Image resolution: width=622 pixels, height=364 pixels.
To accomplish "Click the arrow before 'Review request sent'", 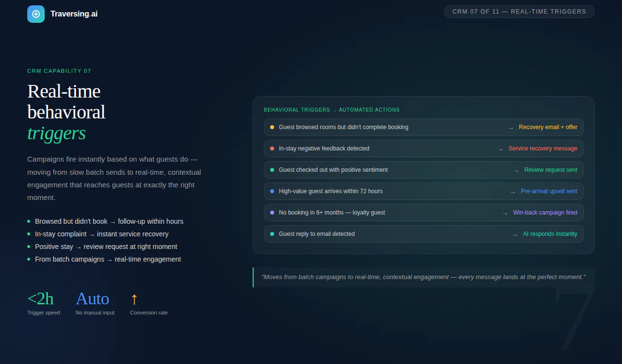I will click(516, 170).
